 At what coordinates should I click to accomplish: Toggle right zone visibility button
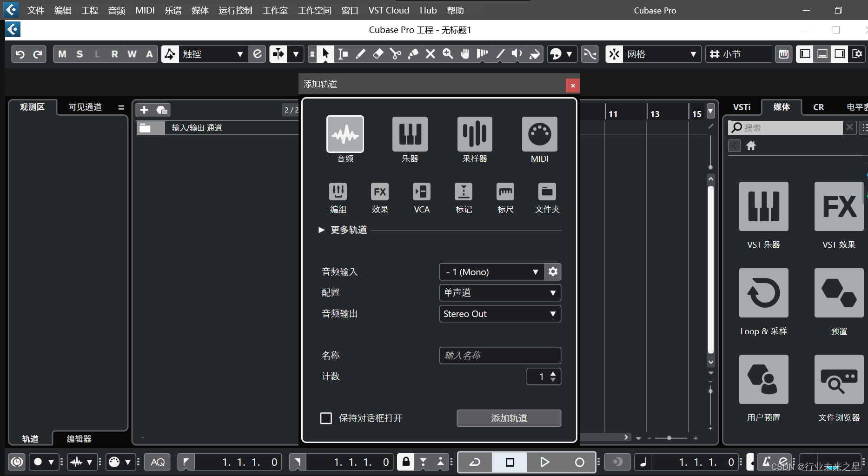click(840, 54)
